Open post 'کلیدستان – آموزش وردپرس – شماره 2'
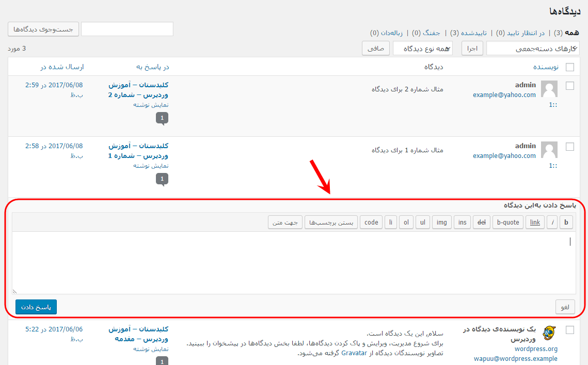This screenshot has height=365, width=588. pyautogui.click(x=138, y=90)
